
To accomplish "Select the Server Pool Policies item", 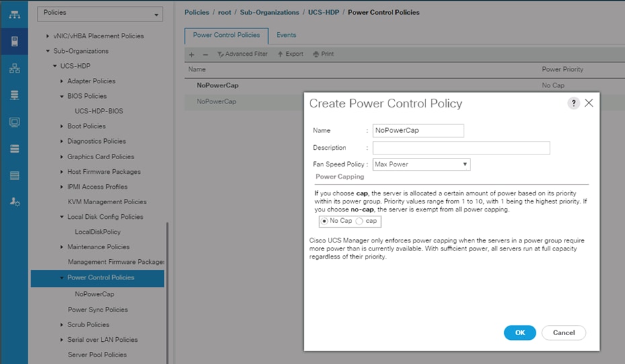I will pos(97,355).
